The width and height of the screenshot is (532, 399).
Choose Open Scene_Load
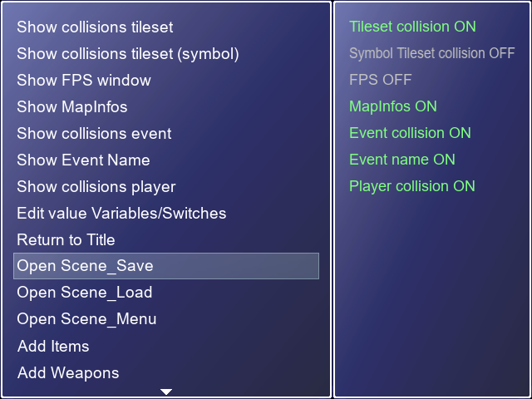[85, 293]
